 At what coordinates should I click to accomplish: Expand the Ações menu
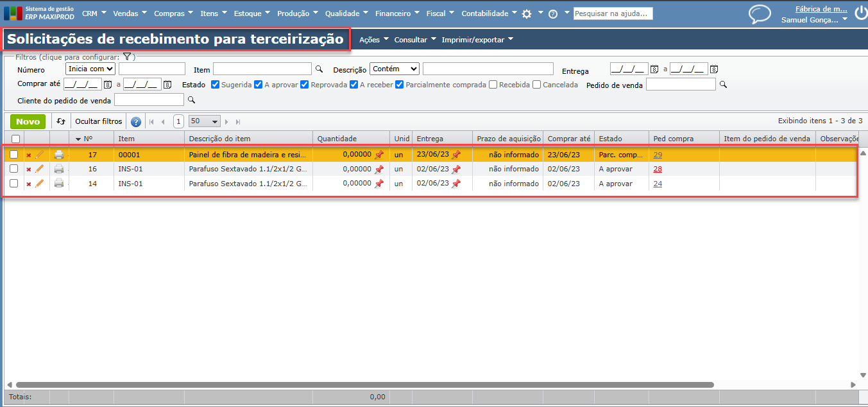374,40
